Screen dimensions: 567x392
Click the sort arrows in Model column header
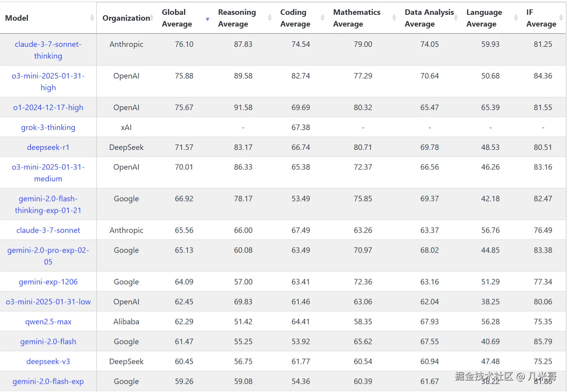92,18
